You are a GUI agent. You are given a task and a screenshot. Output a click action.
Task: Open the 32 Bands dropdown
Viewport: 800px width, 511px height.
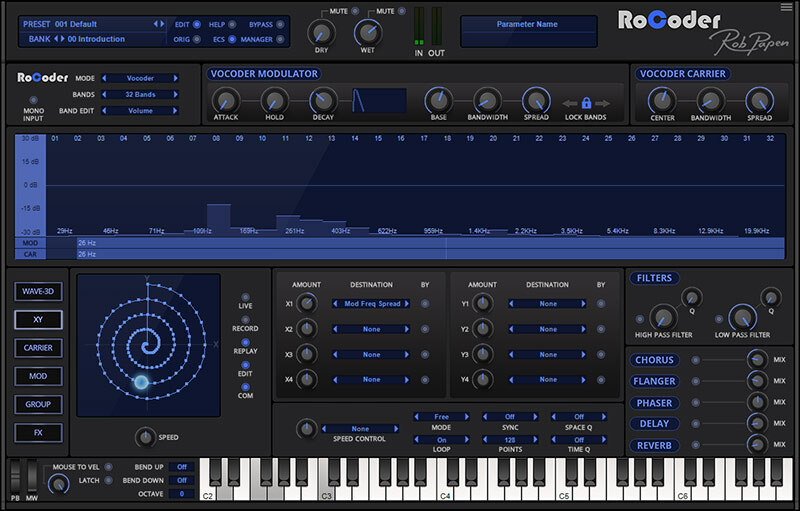tap(141, 94)
